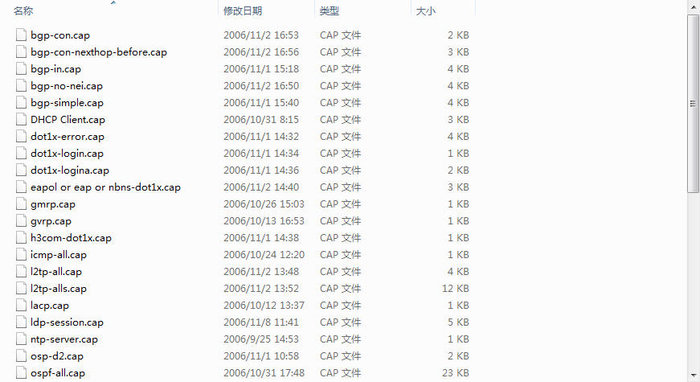This screenshot has height=382, width=700.
Task: Click the date 2006/10/13 16:53
Action: (x=264, y=221)
